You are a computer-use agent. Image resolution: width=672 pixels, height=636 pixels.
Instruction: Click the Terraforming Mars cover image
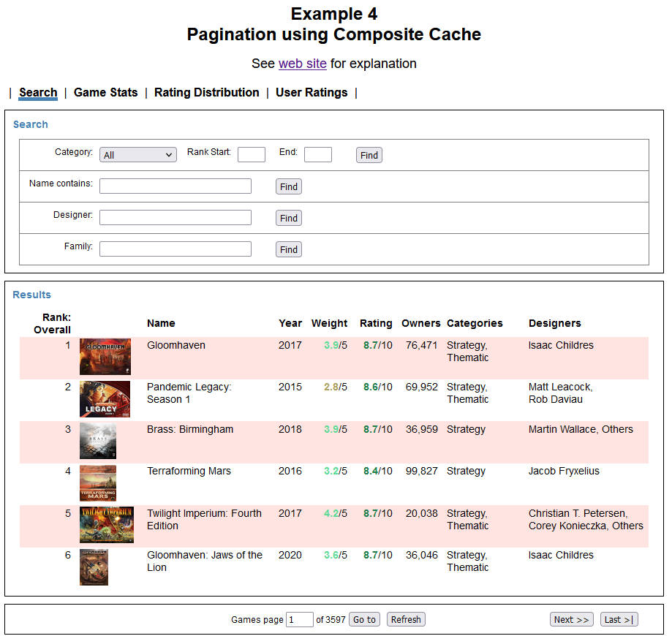[97, 483]
